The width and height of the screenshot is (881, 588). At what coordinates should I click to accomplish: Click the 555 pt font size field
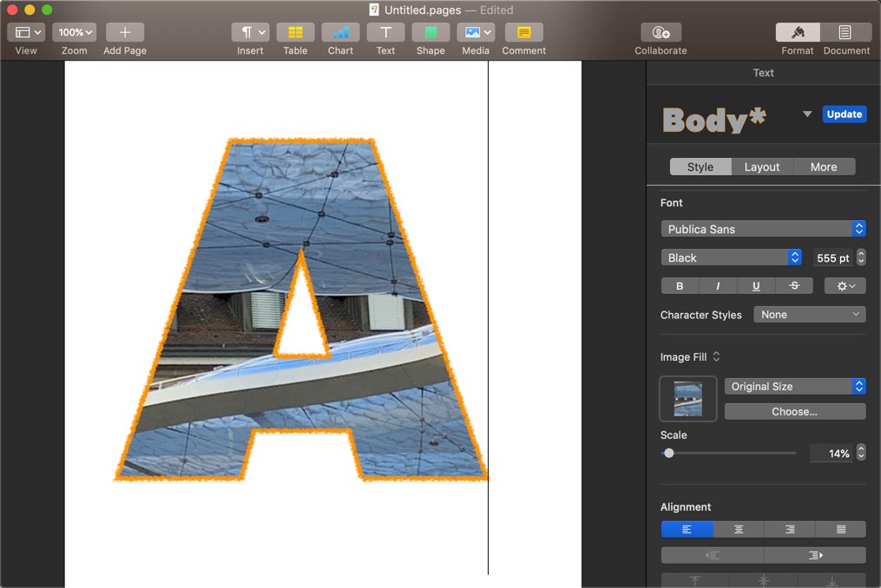pyautogui.click(x=832, y=258)
